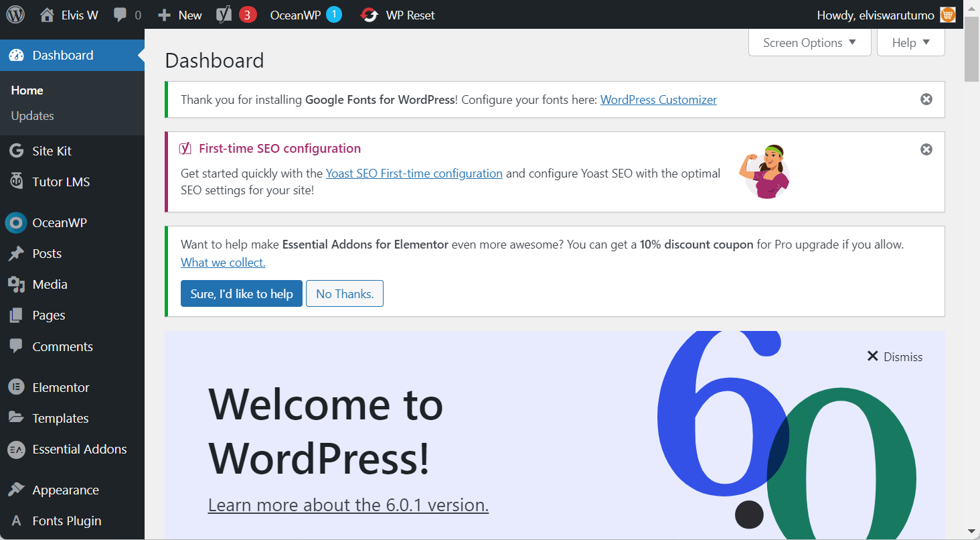Open the Yoast SEO admin bar icon
980x540 pixels.
[224, 15]
